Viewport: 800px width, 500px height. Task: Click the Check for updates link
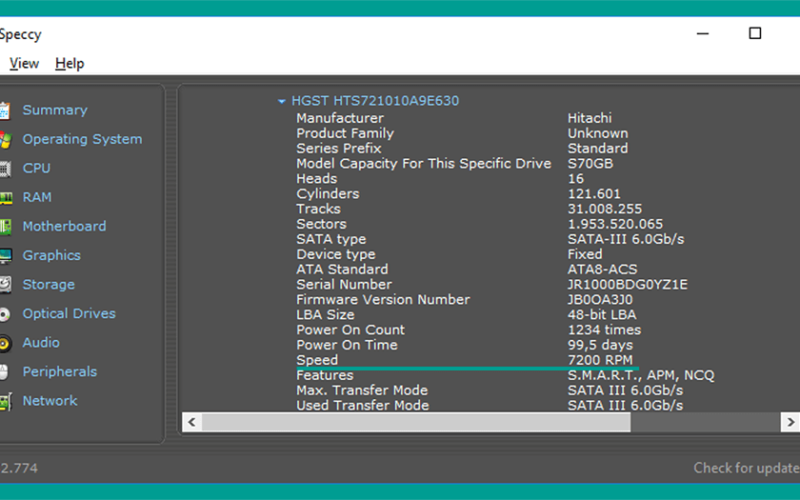746,468
